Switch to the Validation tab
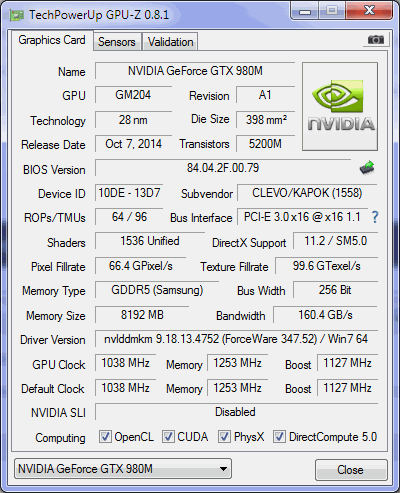The height and width of the screenshot is (493, 400). coord(170,42)
